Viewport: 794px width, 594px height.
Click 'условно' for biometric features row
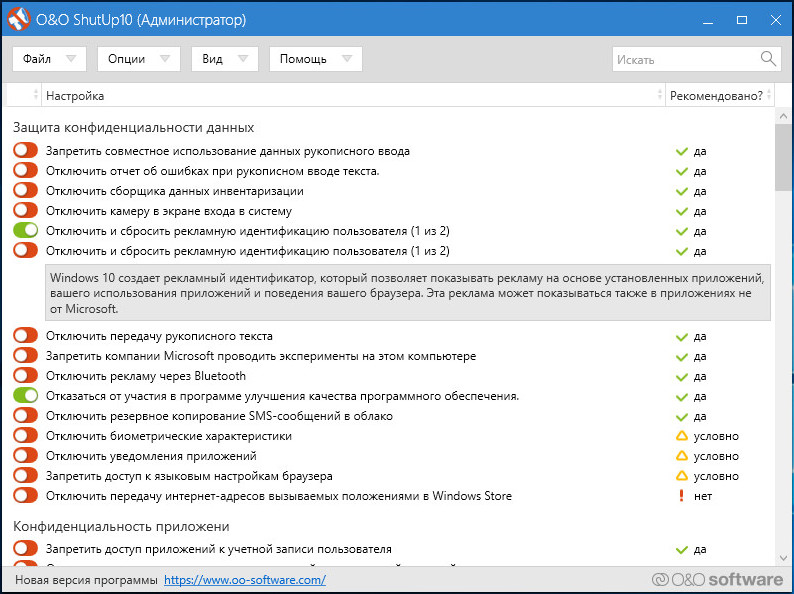coord(716,436)
